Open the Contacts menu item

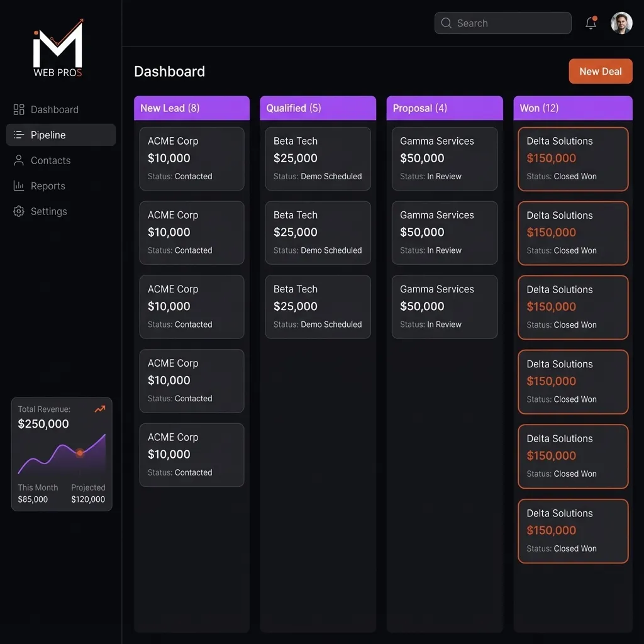point(50,160)
